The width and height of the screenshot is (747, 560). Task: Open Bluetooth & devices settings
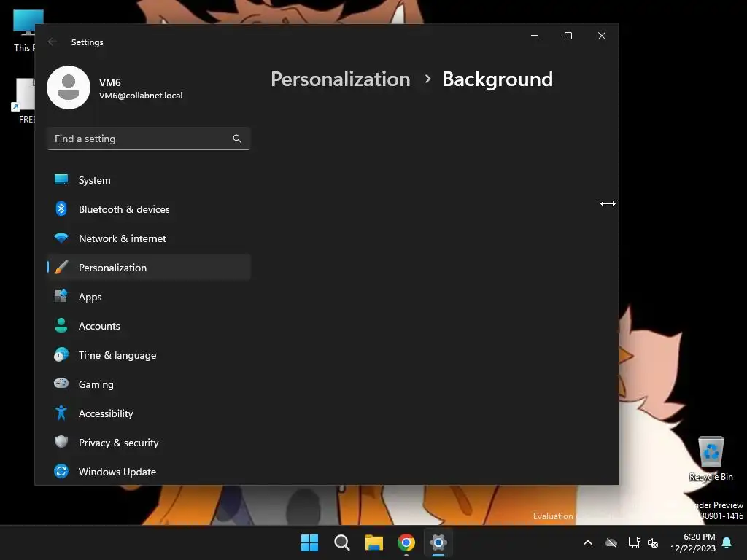click(149, 209)
